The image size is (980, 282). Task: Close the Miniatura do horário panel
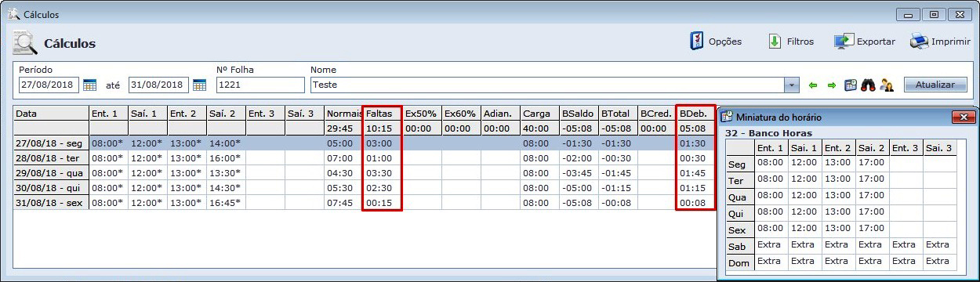pyautogui.click(x=963, y=117)
